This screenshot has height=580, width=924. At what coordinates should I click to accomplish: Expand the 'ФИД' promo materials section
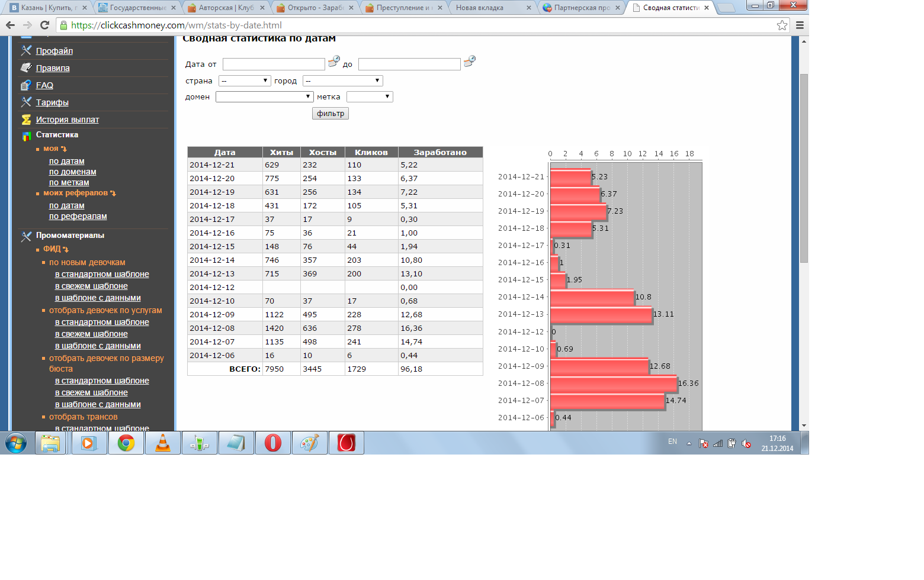(56, 249)
